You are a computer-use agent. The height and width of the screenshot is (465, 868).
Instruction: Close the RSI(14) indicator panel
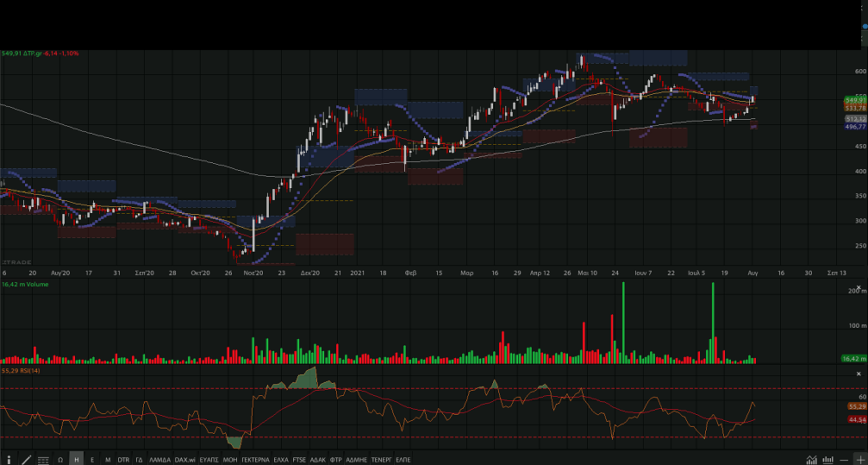pyautogui.click(x=860, y=373)
